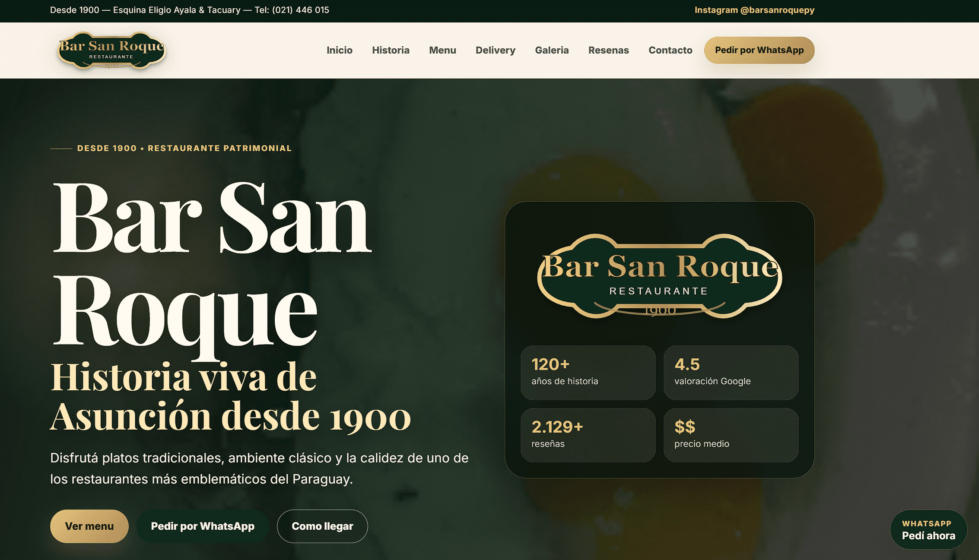
Task: Open the Inicio nav link
Action: tap(340, 50)
